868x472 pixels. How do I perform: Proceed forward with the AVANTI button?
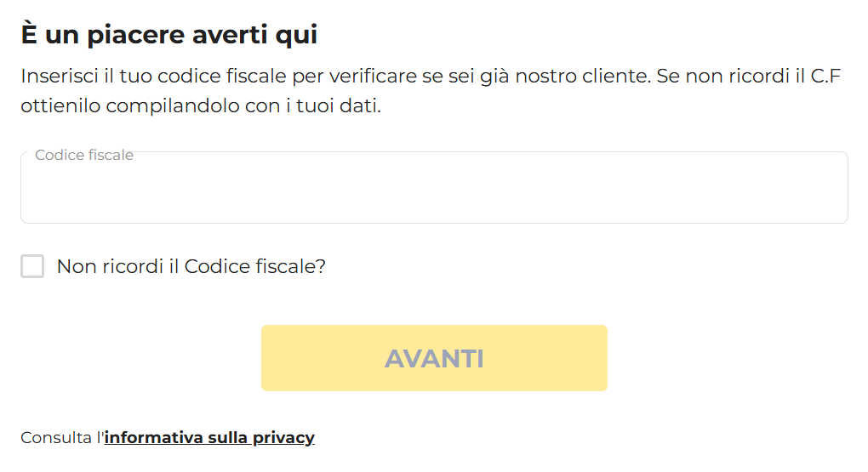[x=434, y=358]
